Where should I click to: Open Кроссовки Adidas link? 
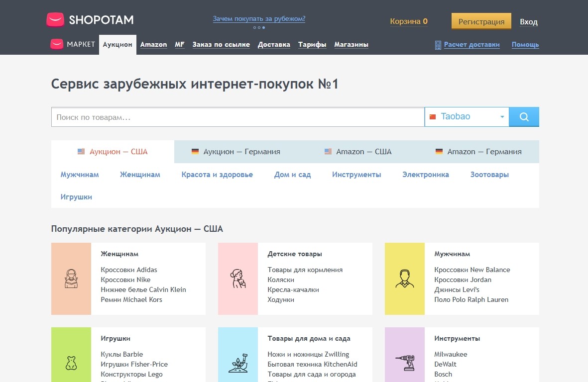(128, 270)
